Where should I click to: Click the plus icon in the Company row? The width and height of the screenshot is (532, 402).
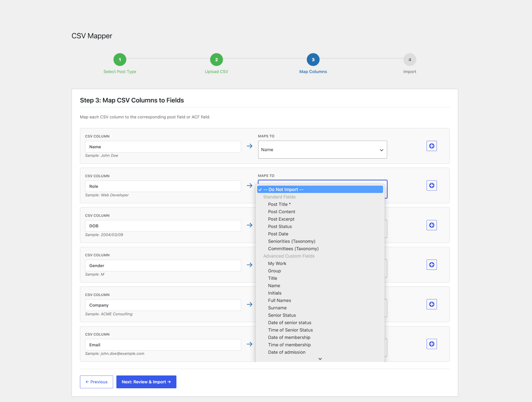click(x=432, y=304)
